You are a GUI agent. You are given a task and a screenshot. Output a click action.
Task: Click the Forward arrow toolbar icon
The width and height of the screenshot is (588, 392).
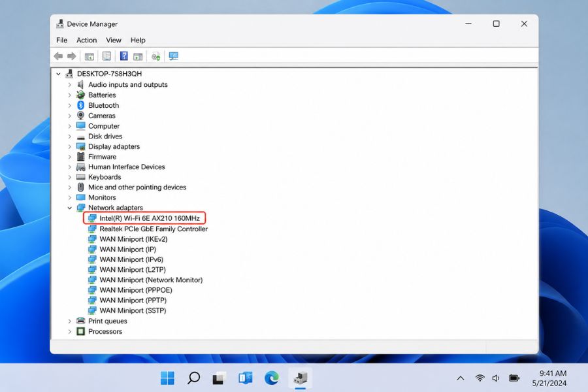pyautogui.click(x=71, y=56)
